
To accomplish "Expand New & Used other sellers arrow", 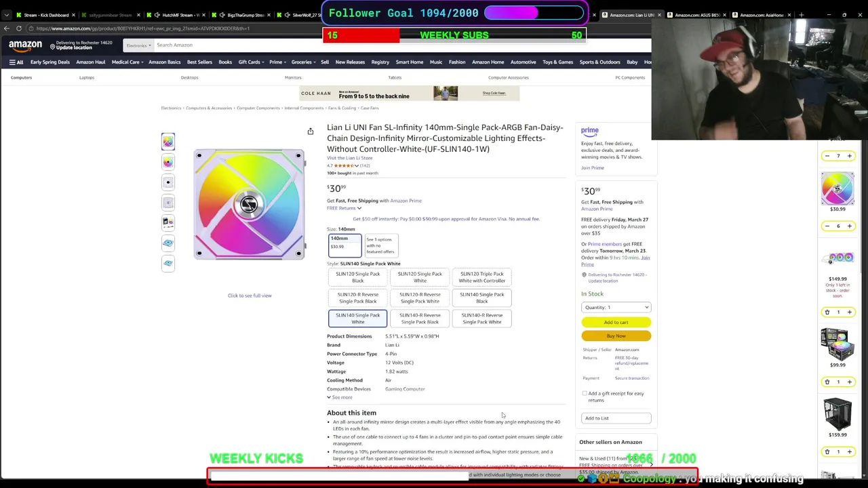I will (652, 464).
